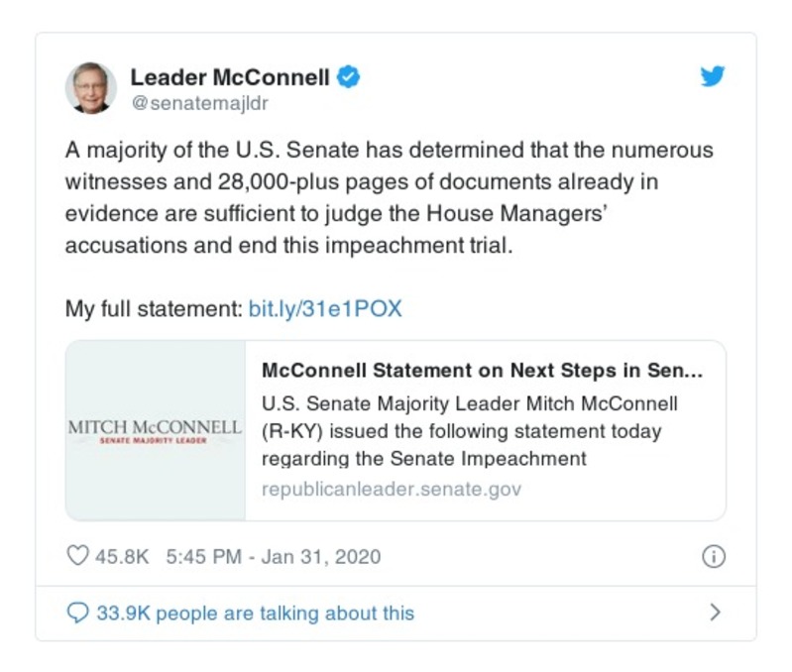Follow the bit.ly/31e1POX link
Screen dimensions: 792x672
tap(325, 308)
